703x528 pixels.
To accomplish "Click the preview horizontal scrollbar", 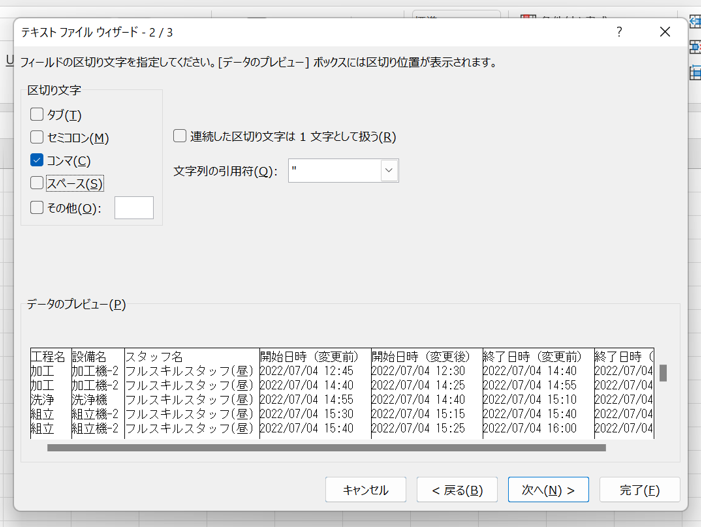I will [x=326, y=448].
